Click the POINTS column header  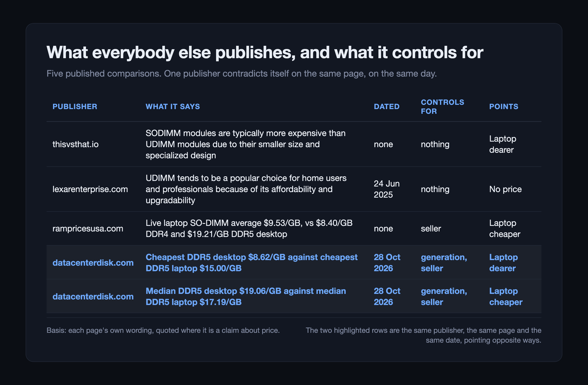click(x=503, y=107)
